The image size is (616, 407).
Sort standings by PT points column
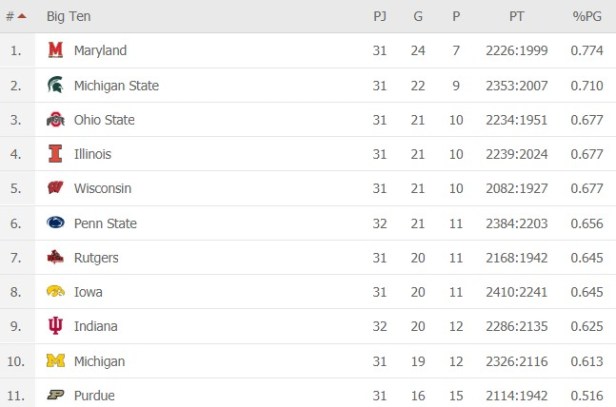click(x=517, y=16)
